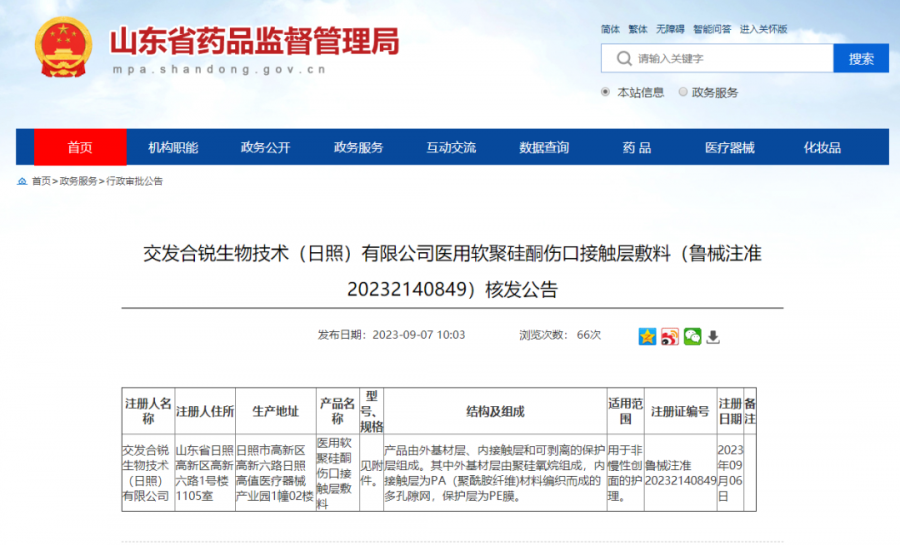Select the 政务服务 radio button
The height and width of the screenshot is (545, 900).
(683, 92)
